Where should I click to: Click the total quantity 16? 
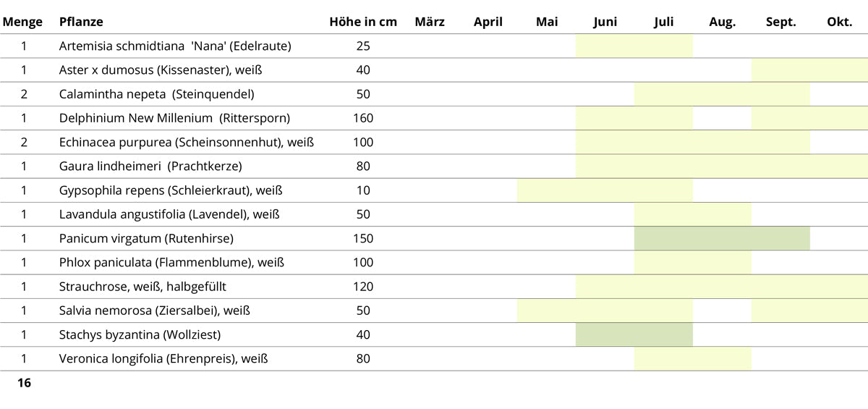(24, 383)
